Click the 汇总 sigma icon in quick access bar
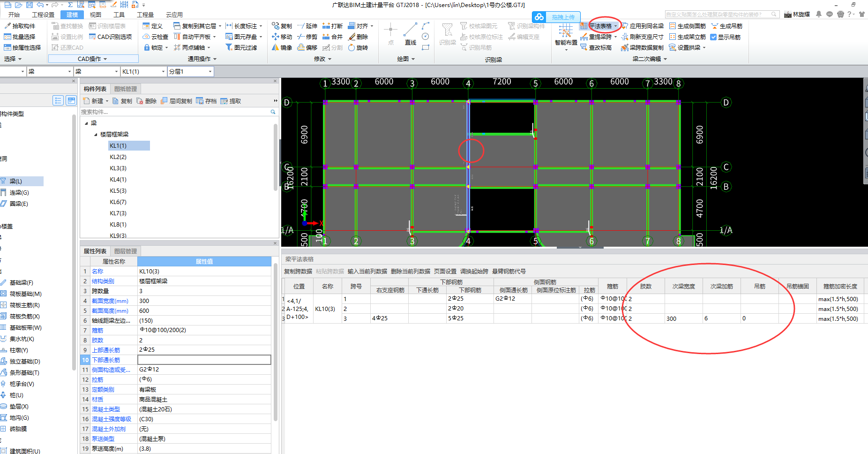The width and height of the screenshot is (868, 454). pyautogui.click(x=70, y=5)
